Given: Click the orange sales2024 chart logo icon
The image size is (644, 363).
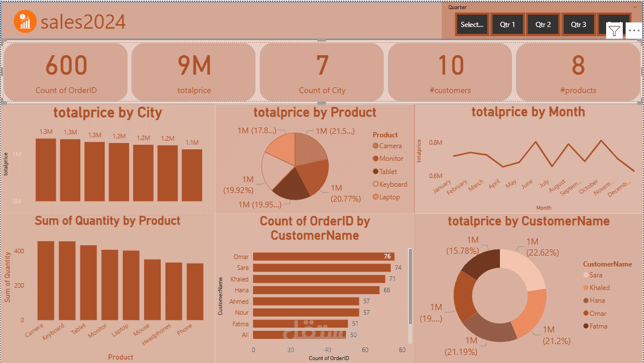Looking at the screenshot, I should click(25, 21).
